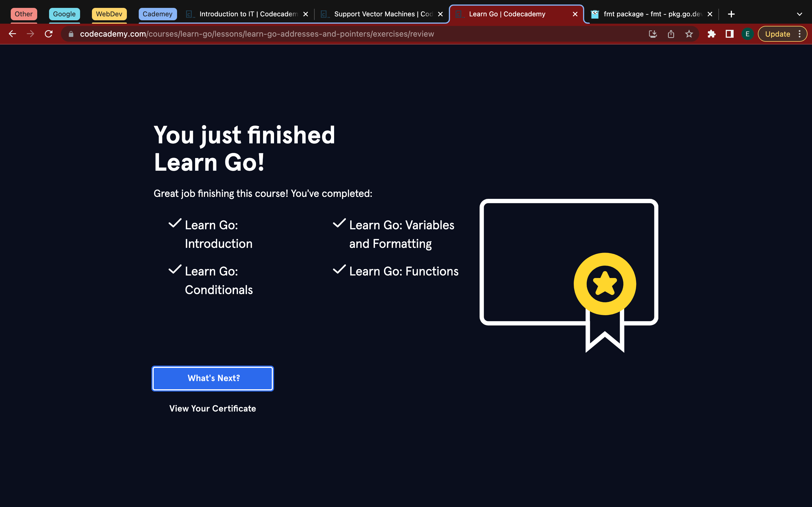
Task: Toggle the browser side panel icon
Action: point(729,34)
